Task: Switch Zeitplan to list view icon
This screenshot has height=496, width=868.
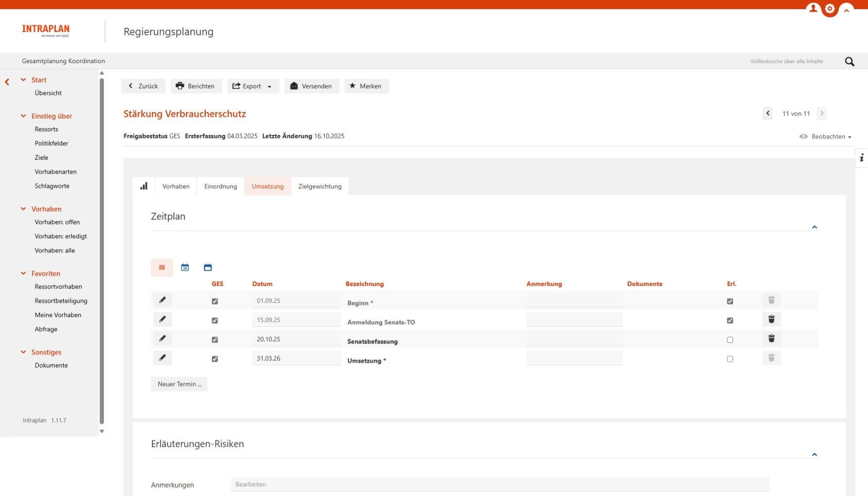Action: pos(162,267)
